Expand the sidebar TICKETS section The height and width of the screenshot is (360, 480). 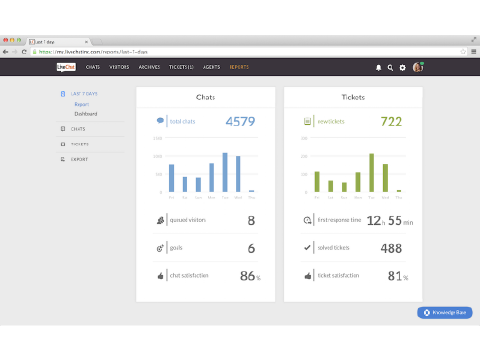pos(80,144)
